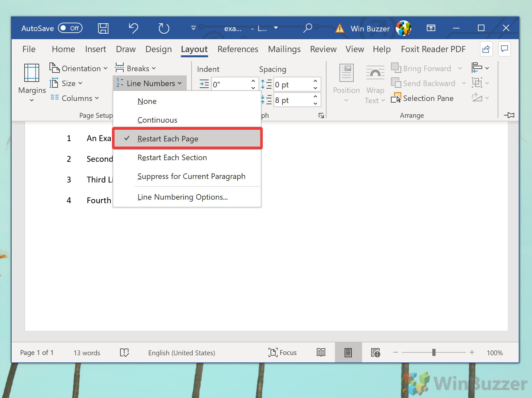This screenshot has height=398, width=532.
Task: Open the Comments icon button
Action: click(504, 49)
